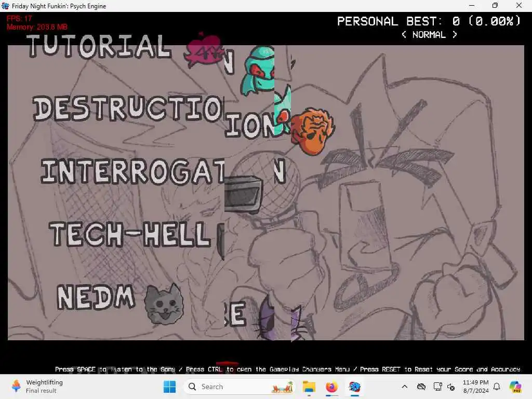The height and width of the screenshot is (399, 532).
Task: Click the purple cat character icon
Action: point(267,318)
